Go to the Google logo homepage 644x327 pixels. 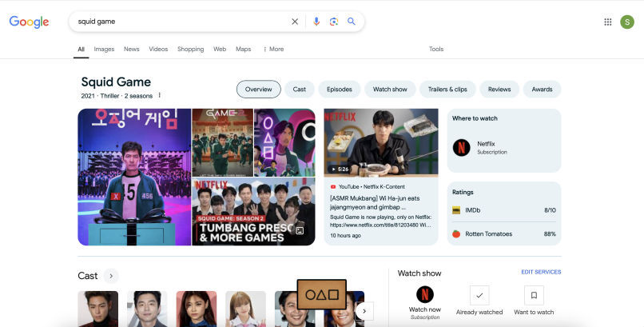pyautogui.click(x=30, y=22)
